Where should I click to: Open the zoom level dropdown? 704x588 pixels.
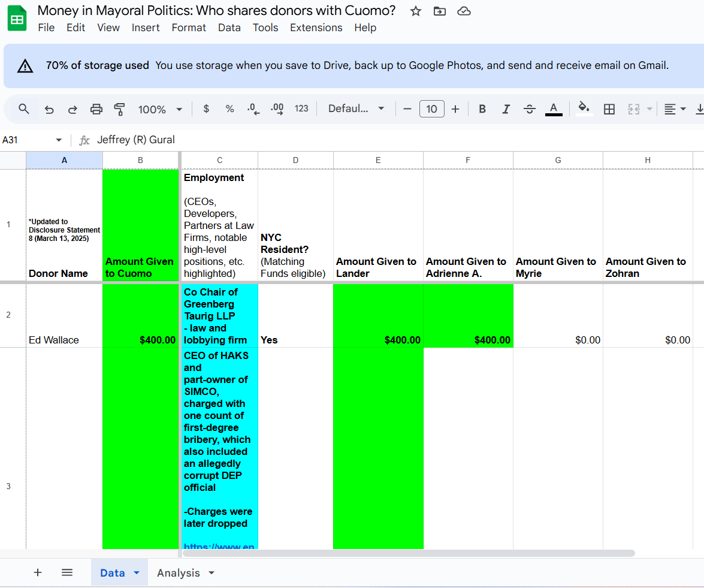click(x=161, y=109)
